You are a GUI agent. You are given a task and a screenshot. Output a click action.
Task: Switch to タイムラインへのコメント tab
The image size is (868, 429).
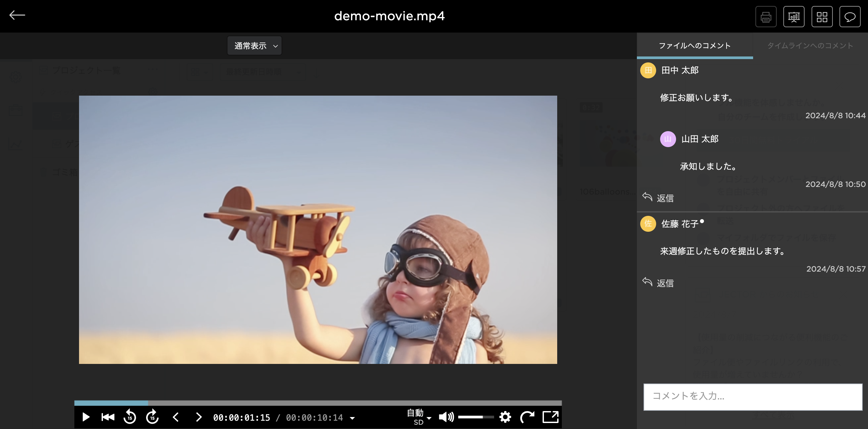coord(810,45)
